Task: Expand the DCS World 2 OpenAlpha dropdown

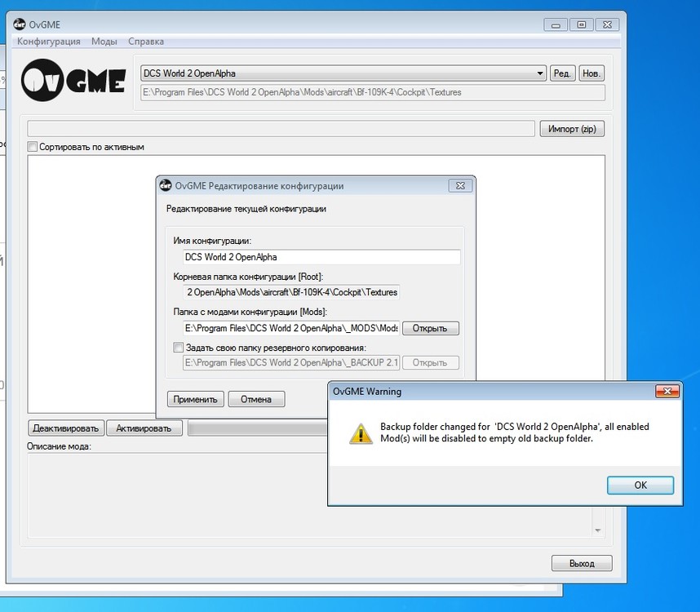Action: (x=540, y=73)
